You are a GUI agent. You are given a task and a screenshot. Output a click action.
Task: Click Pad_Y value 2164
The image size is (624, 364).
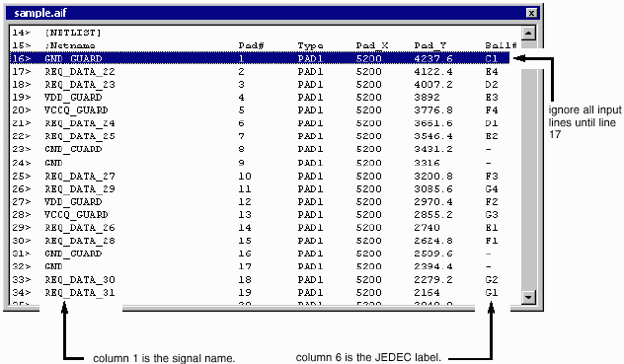[427, 292]
